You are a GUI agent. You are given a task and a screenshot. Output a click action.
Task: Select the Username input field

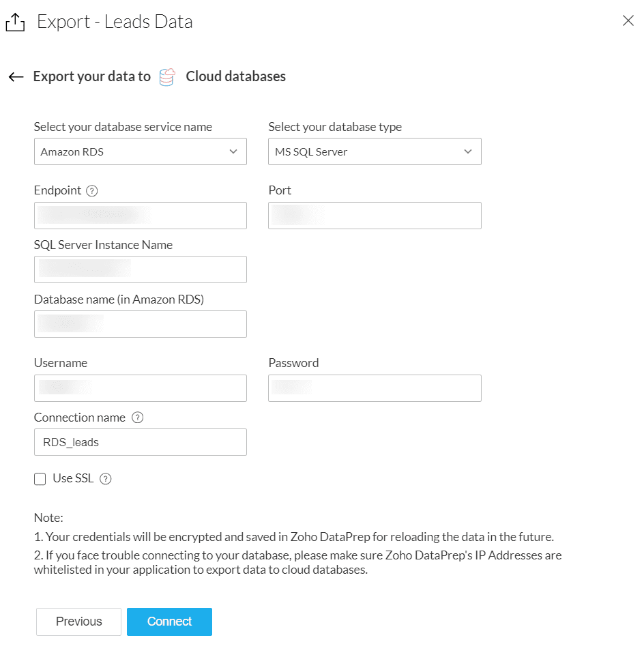140,388
